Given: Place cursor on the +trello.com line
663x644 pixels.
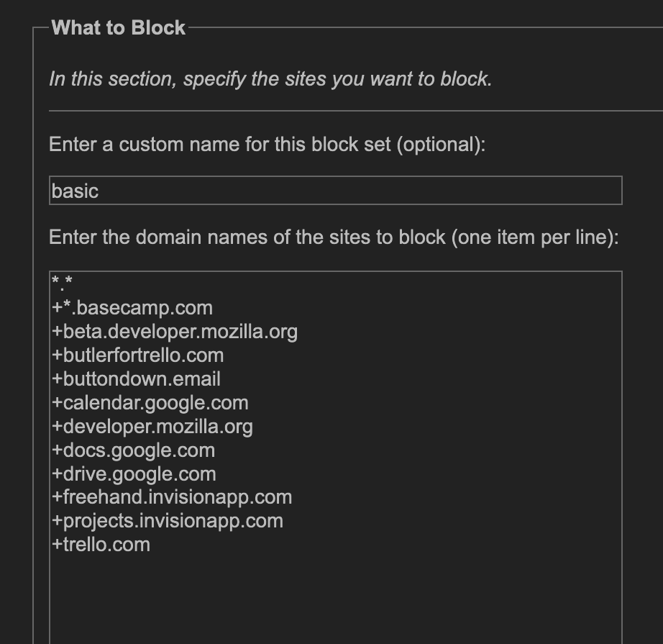Looking at the screenshot, I should tap(101, 545).
